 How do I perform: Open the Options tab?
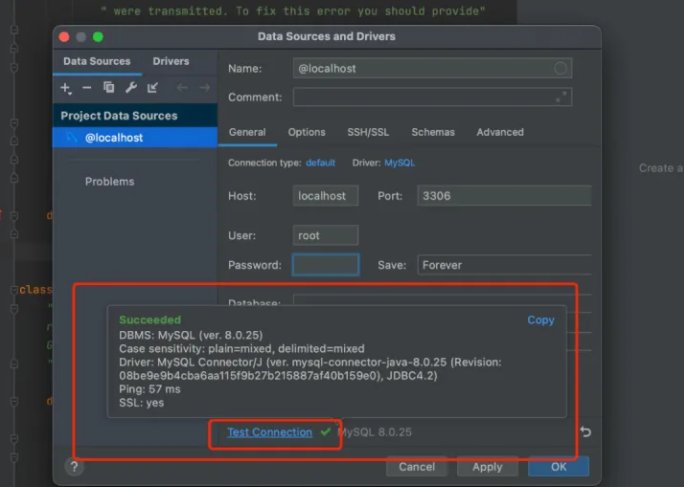click(x=306, y=132)
